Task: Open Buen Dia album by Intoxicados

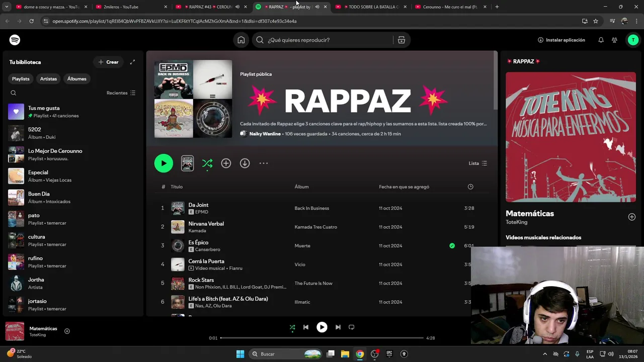Action: (x=72, y=198)
